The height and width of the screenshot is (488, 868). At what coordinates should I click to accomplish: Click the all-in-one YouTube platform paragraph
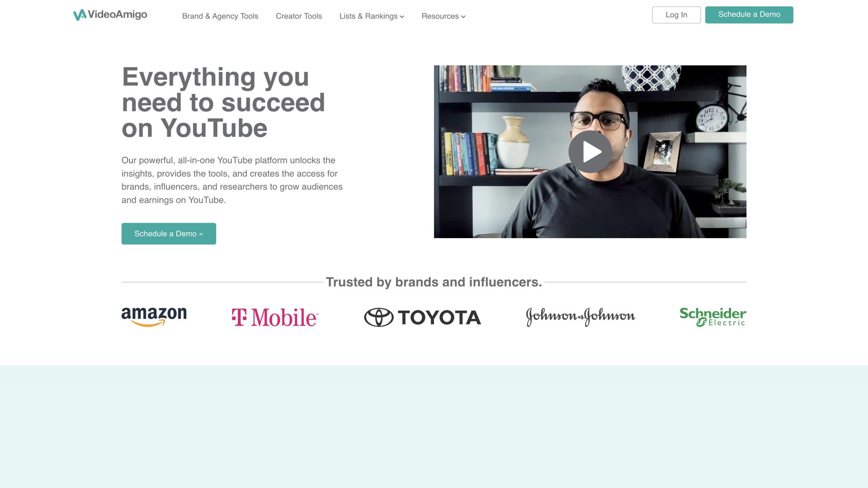point(232,180)
